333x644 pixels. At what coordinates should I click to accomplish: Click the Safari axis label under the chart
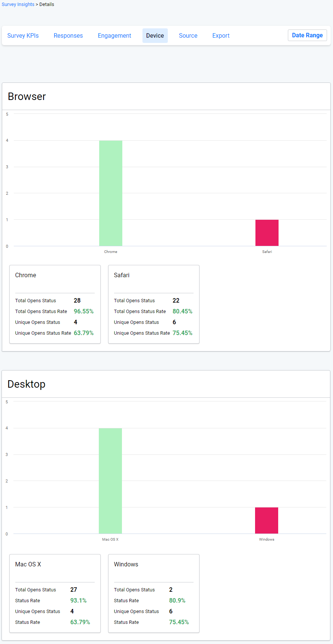coord(267,252)
